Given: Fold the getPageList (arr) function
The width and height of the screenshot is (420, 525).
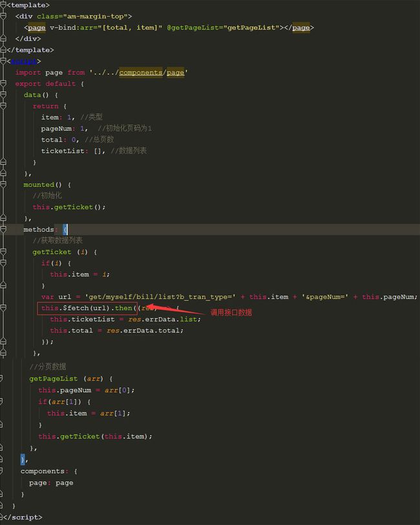Looking at the screenshot, I should 1,378.
